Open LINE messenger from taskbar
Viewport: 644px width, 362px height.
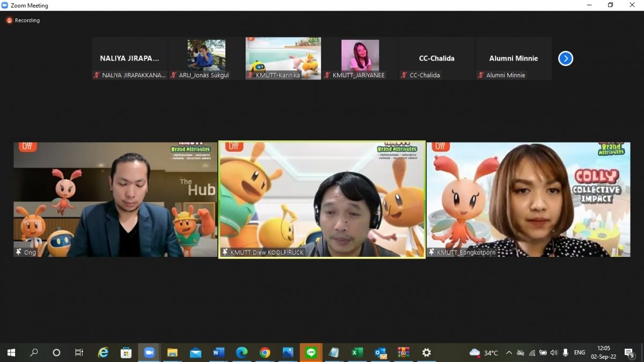coord(311,352)
